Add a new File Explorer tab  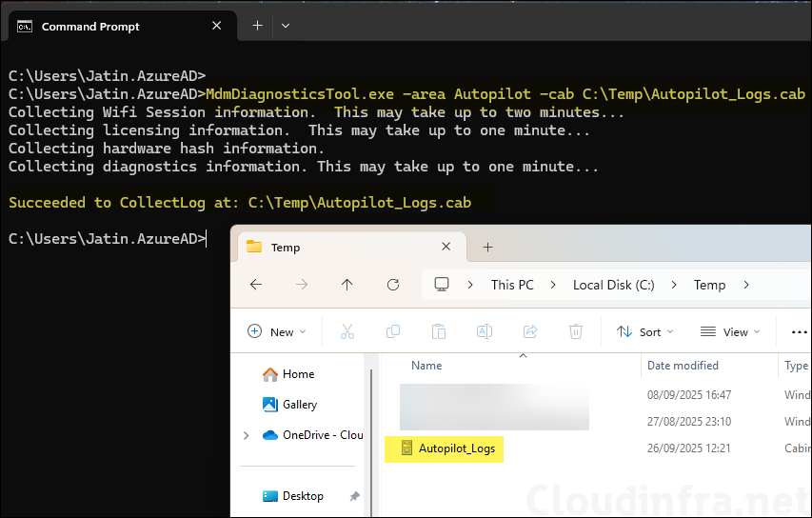[487, 247]
